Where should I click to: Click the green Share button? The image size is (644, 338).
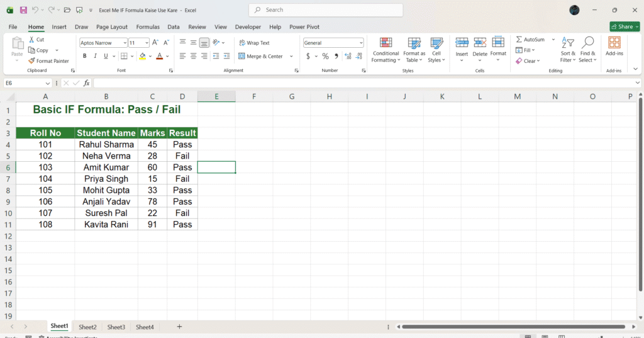[625, 26]
